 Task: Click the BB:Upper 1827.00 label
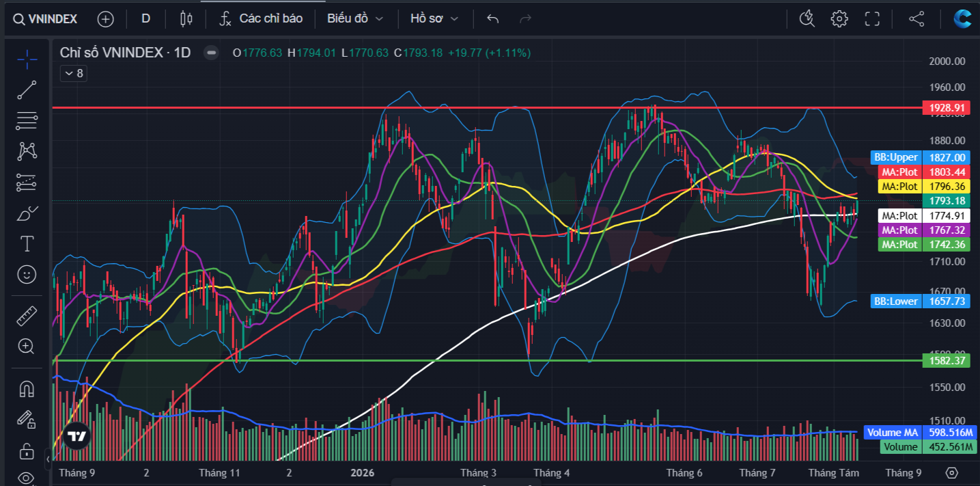pos(921,157)
